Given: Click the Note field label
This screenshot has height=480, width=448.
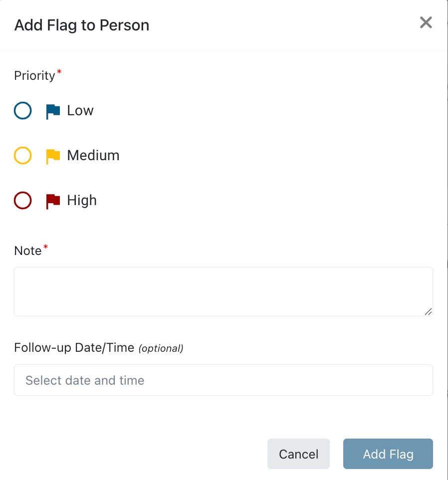Looking at the screenshot, I should point(28,251).
